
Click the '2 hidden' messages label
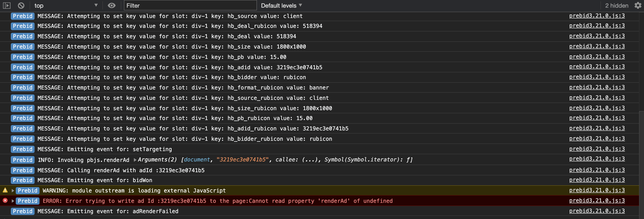pos(617,5)
